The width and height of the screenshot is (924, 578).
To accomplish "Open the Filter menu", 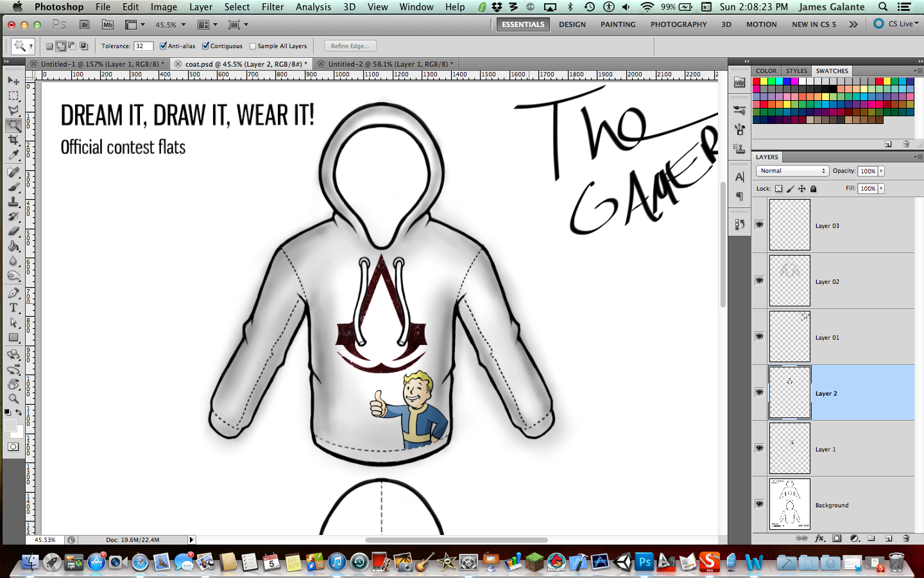I will [x=273, y=6].
